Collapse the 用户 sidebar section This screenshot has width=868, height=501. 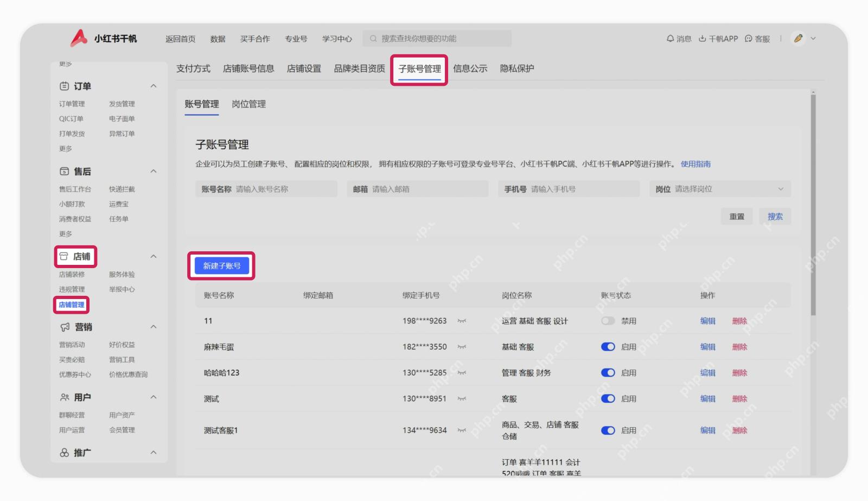click(154, 397)
